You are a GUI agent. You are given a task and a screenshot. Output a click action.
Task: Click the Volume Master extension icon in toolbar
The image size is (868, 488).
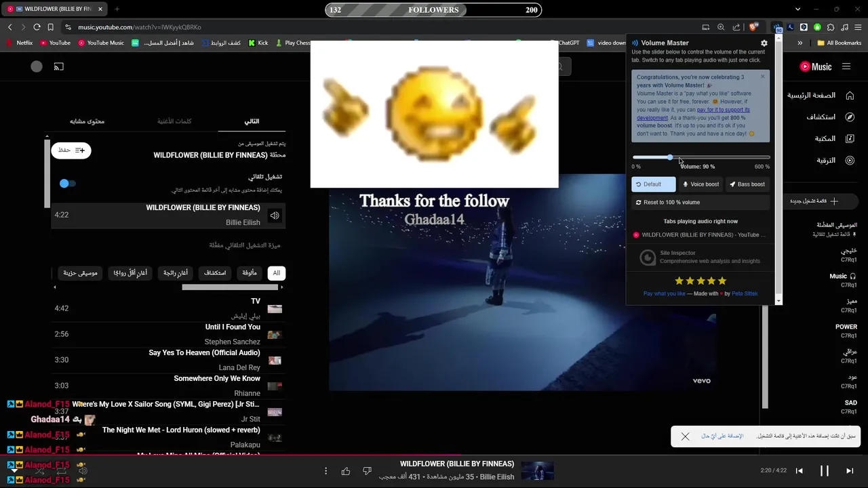(777, 27)
